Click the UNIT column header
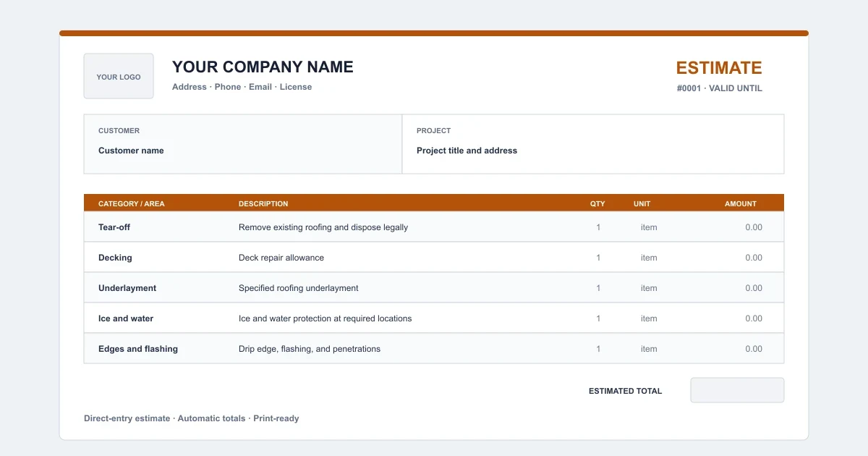This screenshot has height=456, width=868. coord(642,204)
